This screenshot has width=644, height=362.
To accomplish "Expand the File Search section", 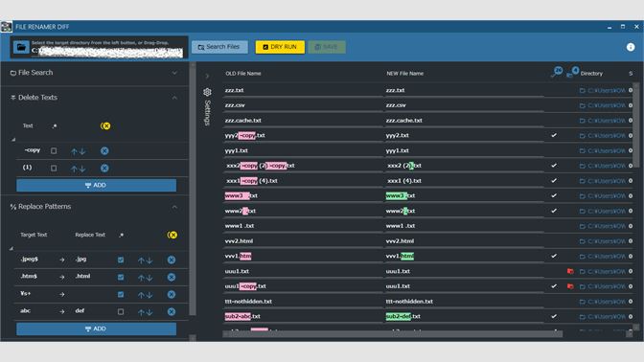I will pos(174,73).
